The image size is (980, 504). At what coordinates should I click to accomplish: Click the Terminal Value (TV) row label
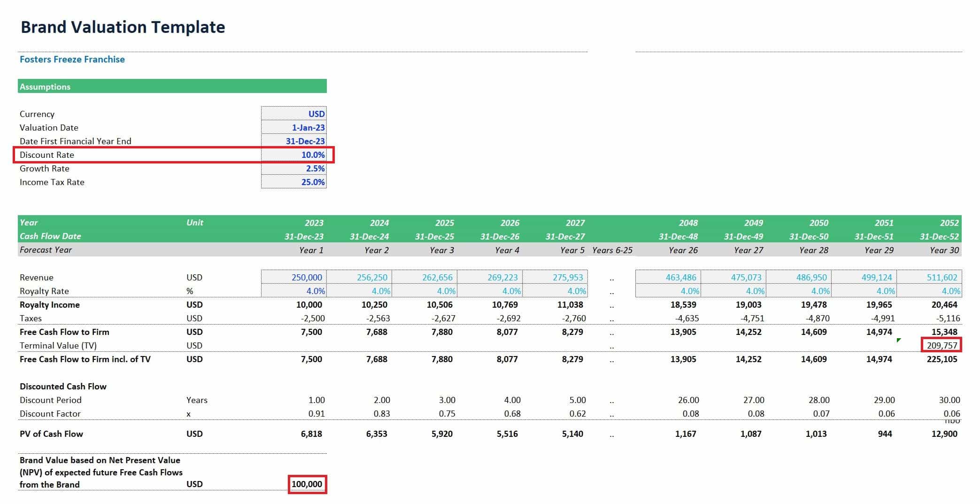58,345
